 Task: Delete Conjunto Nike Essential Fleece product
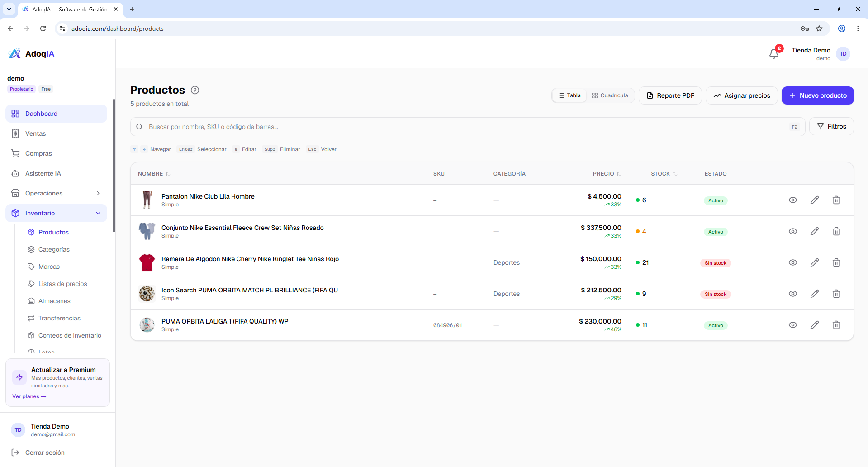coord(836,231)
